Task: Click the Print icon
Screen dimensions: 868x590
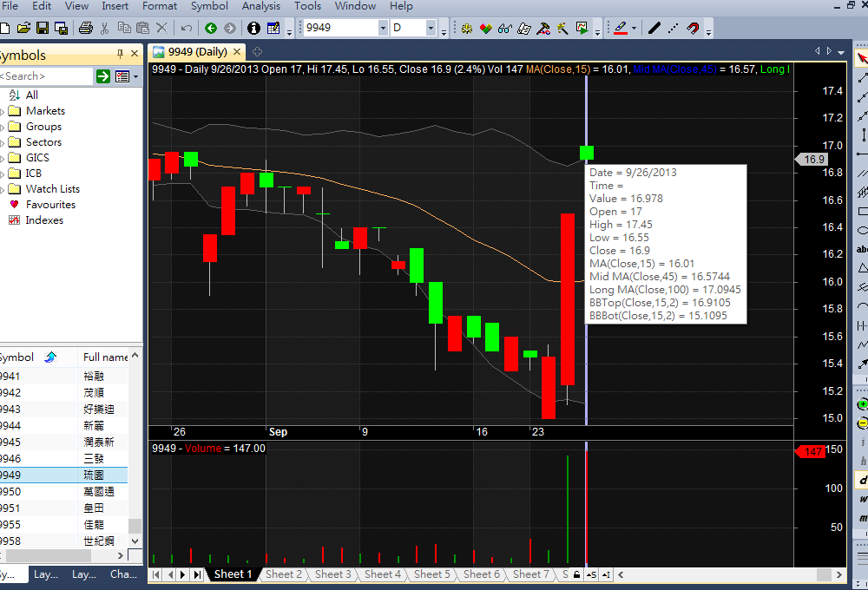Action: pyautogui.click(x=86, y=29)
